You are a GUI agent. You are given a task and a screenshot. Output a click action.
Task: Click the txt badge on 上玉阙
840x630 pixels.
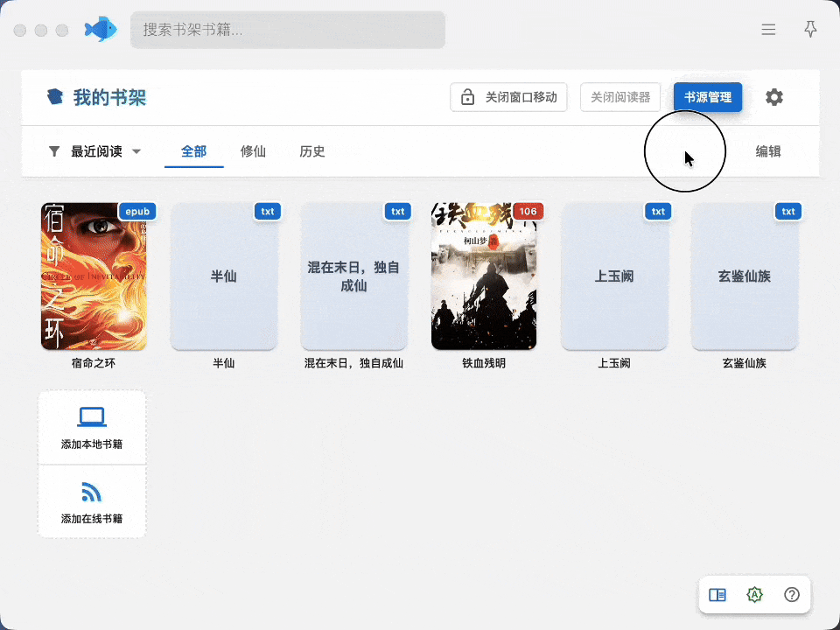coord(658,211)
